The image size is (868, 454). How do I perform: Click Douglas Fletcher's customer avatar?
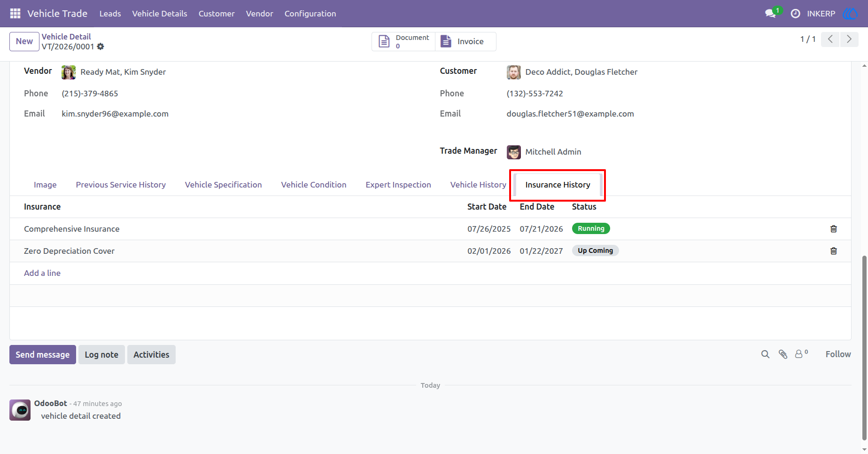point(514,72)
